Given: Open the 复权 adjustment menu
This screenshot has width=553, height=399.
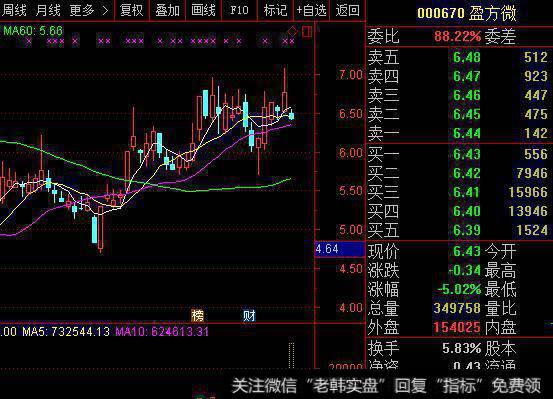Looking at the screenshot, I should [x=132, y=10].
